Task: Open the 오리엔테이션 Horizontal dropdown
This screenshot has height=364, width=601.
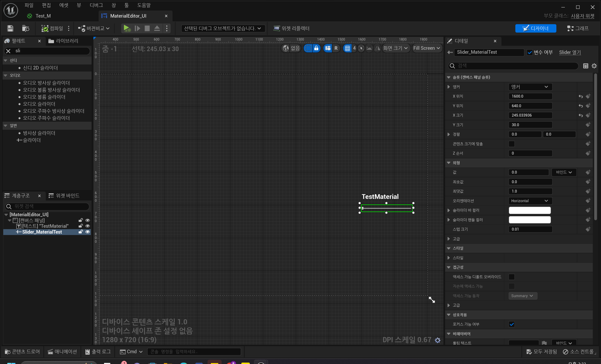Action: tap(530, 201)
